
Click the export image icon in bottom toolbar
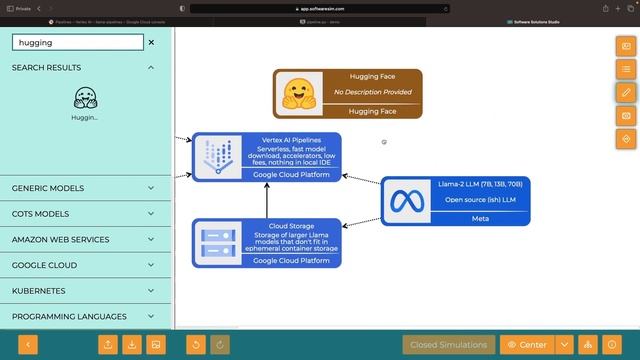156,345
